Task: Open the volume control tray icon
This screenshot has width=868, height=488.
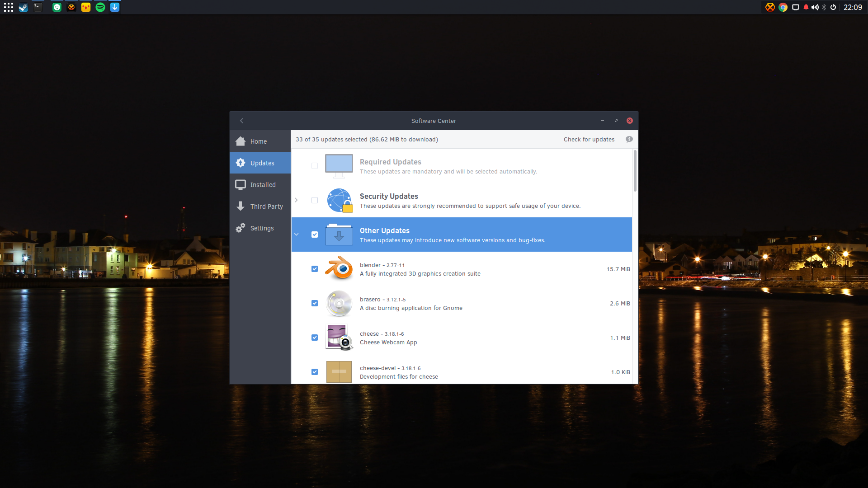Action: tap(815, 7)
